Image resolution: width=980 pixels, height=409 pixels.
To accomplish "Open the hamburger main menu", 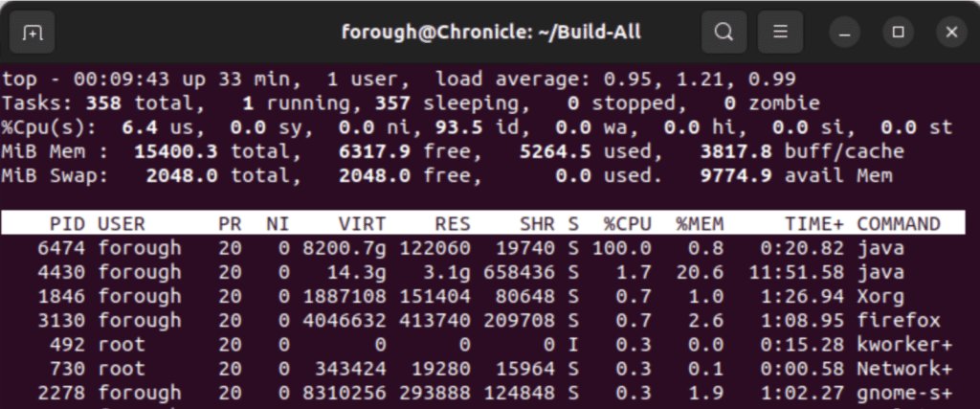I will pos(780,32).
